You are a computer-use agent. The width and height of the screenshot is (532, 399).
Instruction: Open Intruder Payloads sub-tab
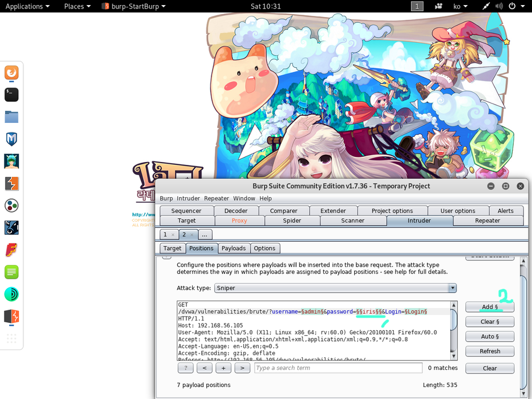(234, 248)
